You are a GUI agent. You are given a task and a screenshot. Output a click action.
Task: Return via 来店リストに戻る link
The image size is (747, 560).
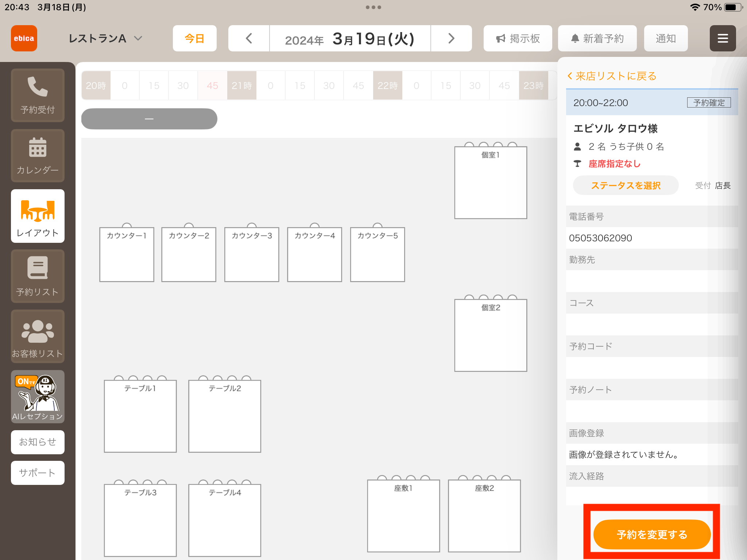tap(612, 76)
